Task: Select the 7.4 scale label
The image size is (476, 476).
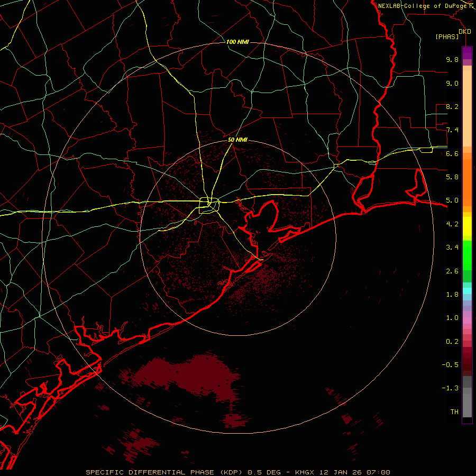Action: point(452,130)
